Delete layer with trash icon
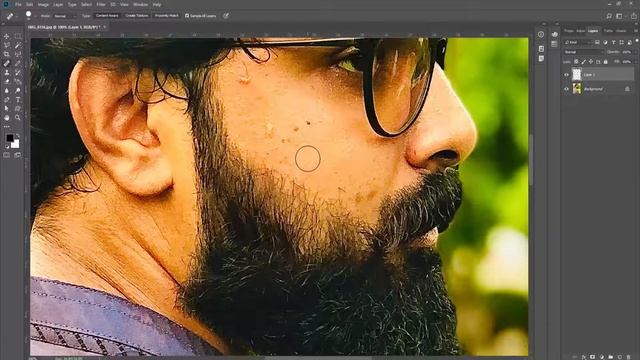This screenshot has width=640, height=360. click(629, 357)
